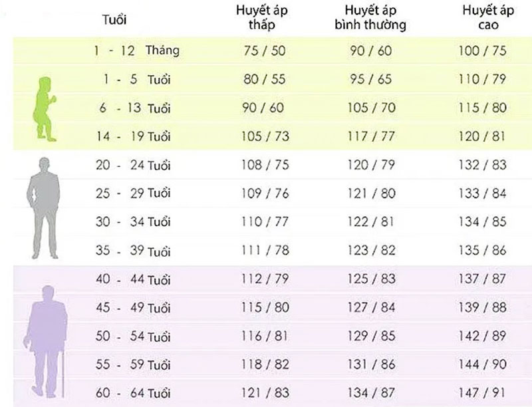The height and width of the screenshot is (407, 532).
Task: Select the 'Tuổi' column header
Action: (116, 19)
